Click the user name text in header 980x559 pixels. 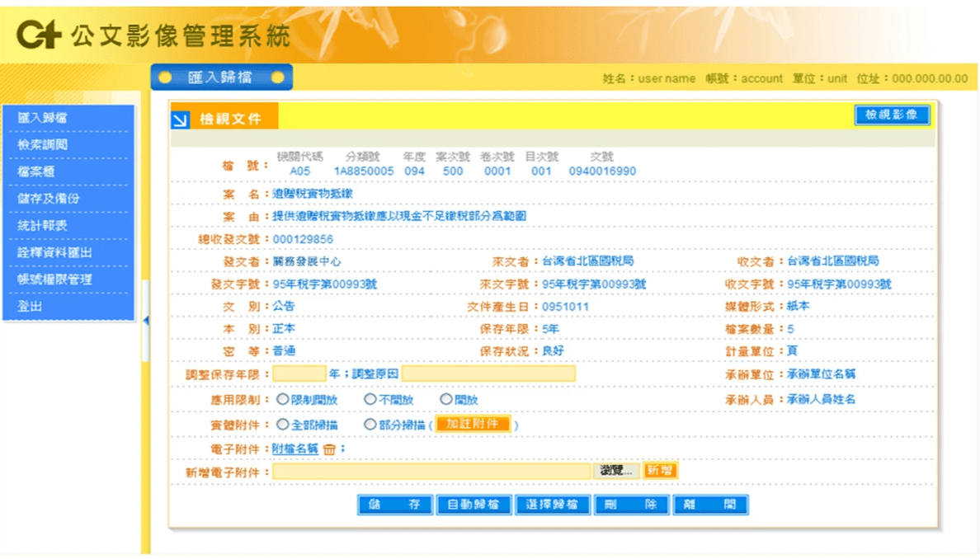pyautogui.click(x=667, y=78)
